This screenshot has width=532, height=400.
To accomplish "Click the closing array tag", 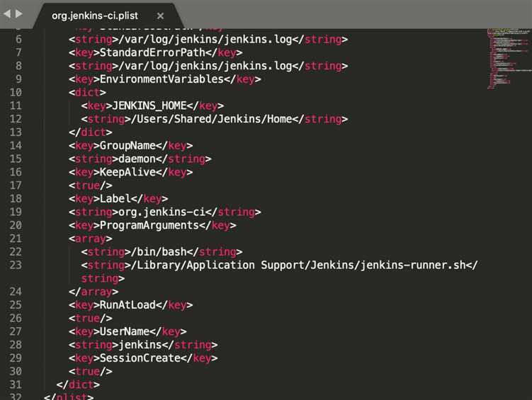I will pyautogui.click(x=94, y=292).
